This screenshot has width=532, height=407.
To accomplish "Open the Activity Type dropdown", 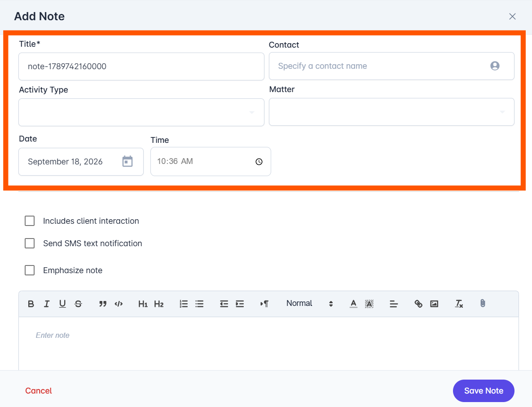I will [x=141, y=112].
